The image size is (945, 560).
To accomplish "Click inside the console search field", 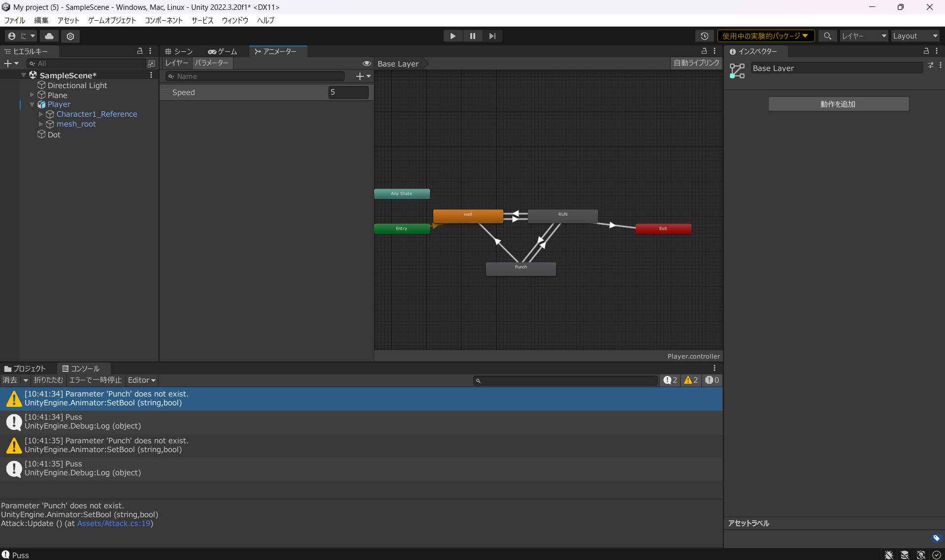I will (565, 380).
